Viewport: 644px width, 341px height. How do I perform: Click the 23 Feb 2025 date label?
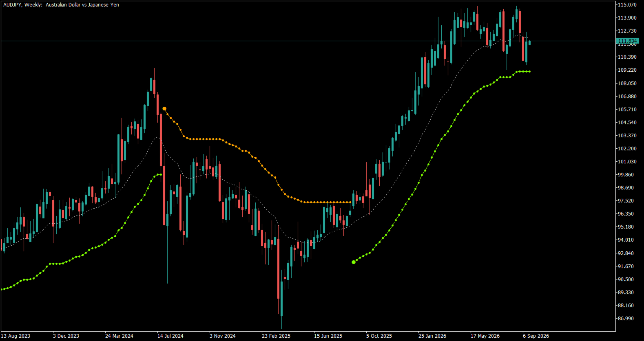(x=276, y=336)
